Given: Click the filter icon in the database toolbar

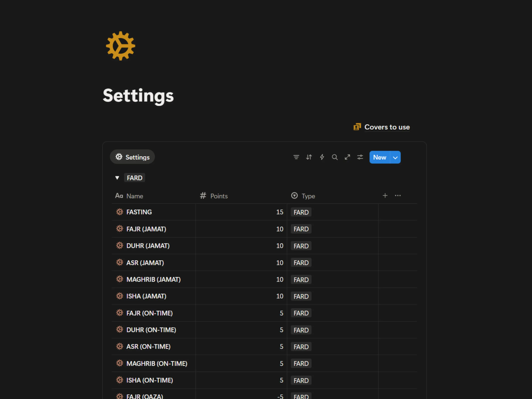Looking at the screenshot, I should 296,157.
